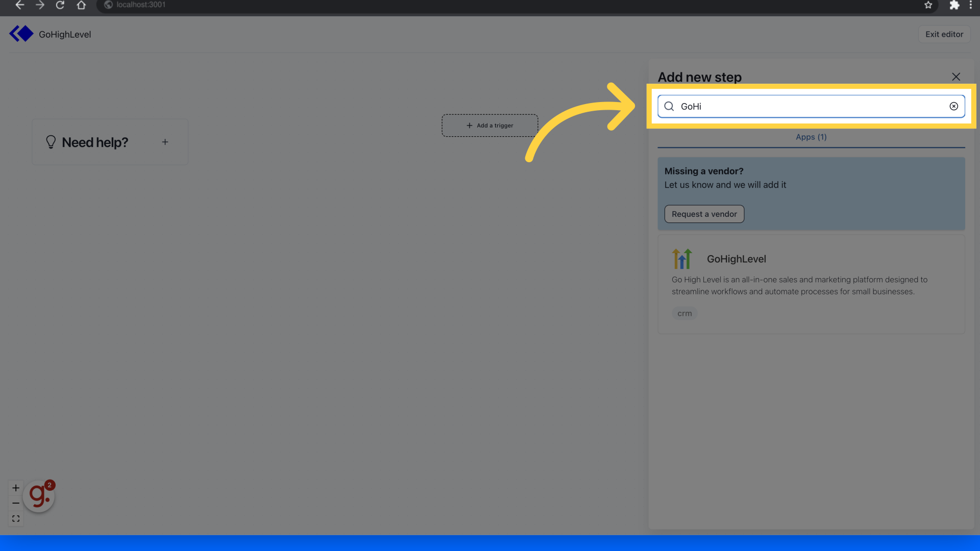Open the red g. floating widget
The image size is (980, 551).
39,496
